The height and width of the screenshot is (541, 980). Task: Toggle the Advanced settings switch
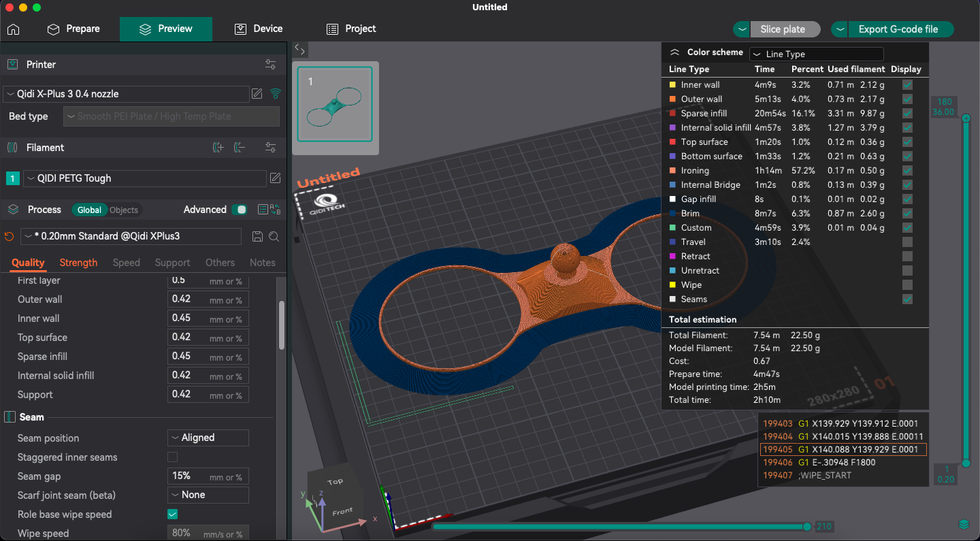pos(240,210)
